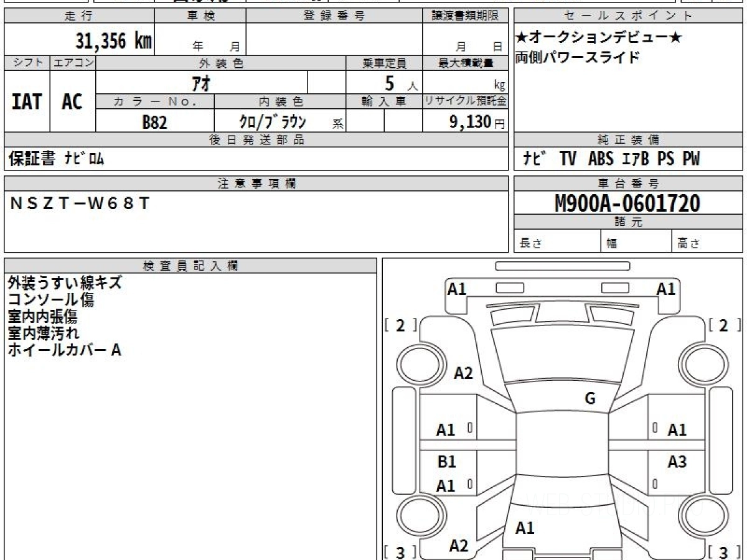Select the 走行 column header
Viewport: 747px width, 560px height.
click(78, 16)
